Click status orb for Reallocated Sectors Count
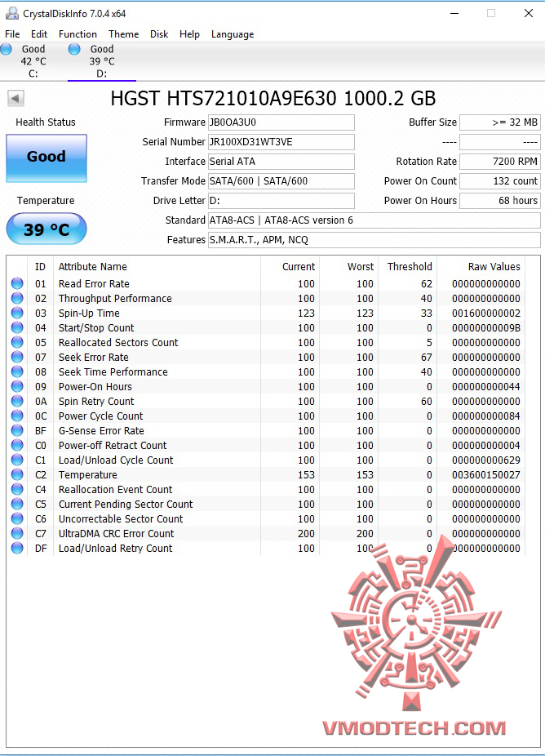This screenshot has width=545, height=756. 17,342
